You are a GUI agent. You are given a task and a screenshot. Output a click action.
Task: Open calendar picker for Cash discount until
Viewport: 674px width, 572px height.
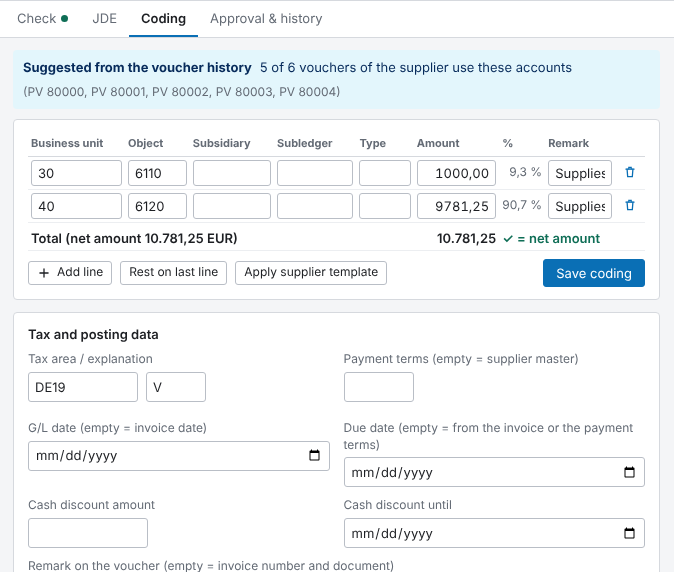pos(629,533)
